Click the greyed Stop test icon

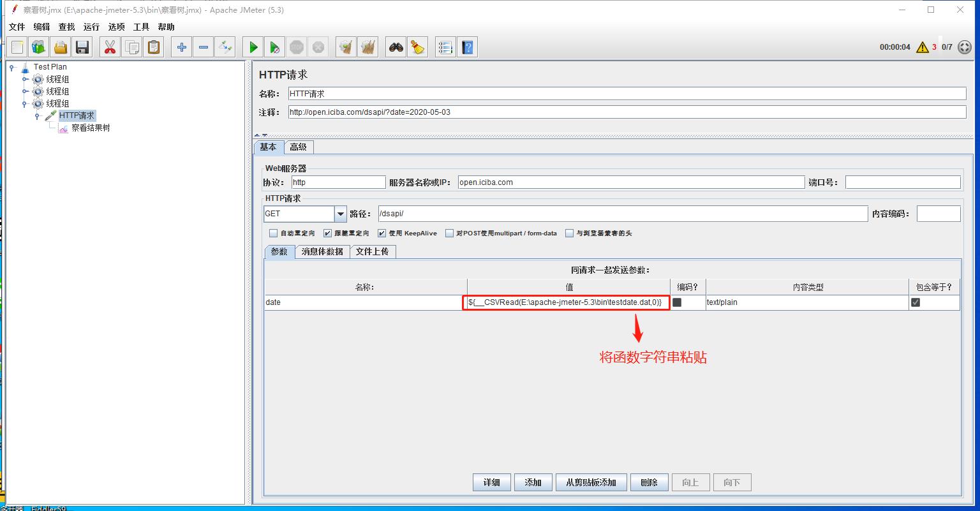click(x=297, y=47)
